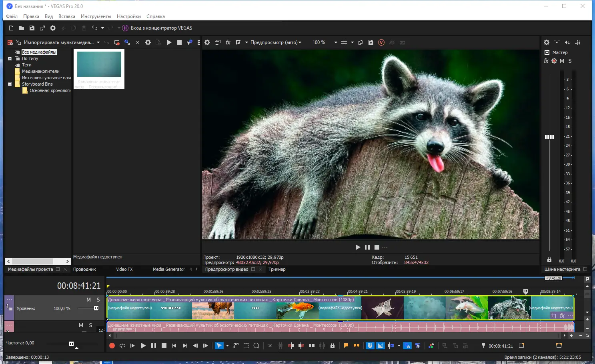Screen dimensions: 595x364
Task: Open the Инструменты menu
Action: coord(96,16)
